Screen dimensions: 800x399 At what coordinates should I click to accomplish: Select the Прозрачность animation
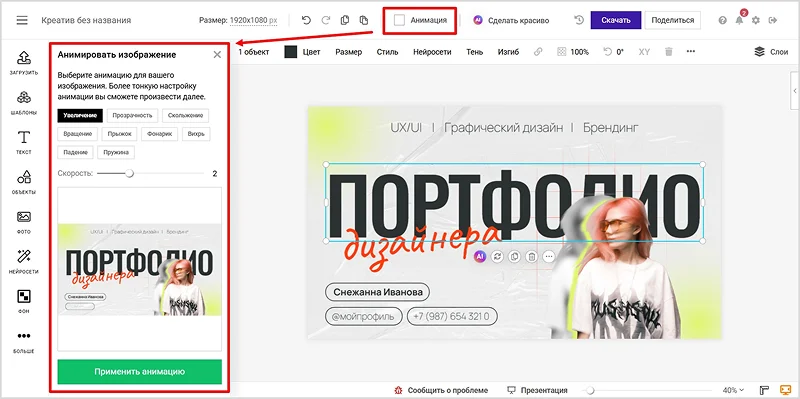(133, 115)
